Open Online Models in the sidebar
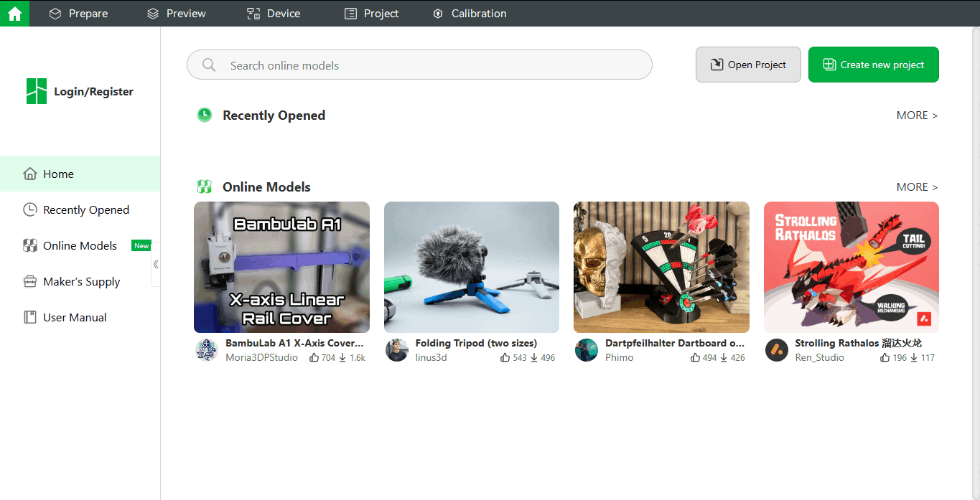Image resolution: width=980 pixels, height=500 pixels. point(80,245)
